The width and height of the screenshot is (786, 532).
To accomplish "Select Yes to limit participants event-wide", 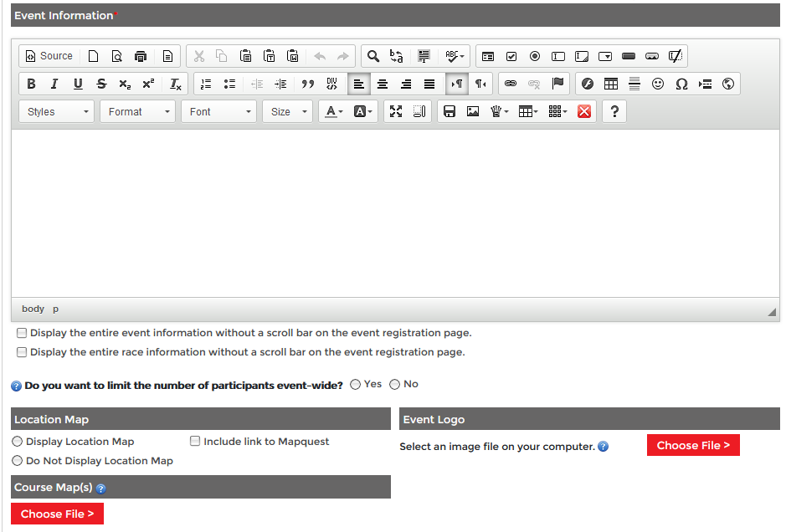I will pos(356,385).
